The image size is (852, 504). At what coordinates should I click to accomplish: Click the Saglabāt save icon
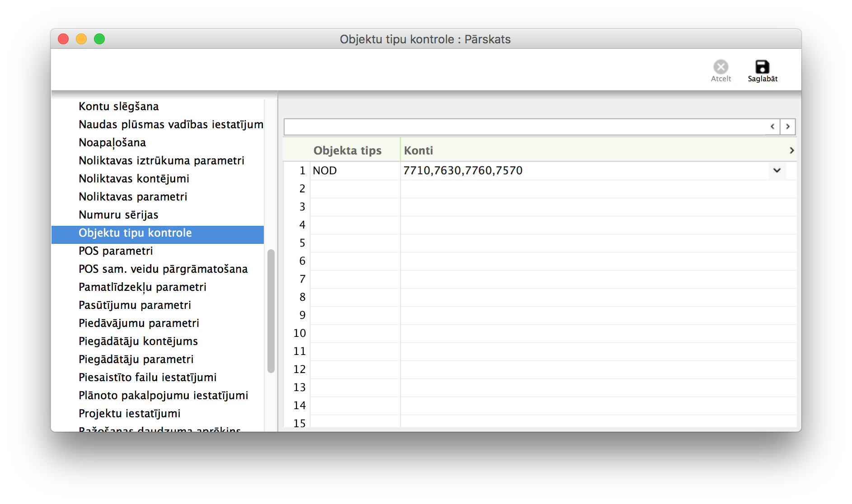pos(762,67)
